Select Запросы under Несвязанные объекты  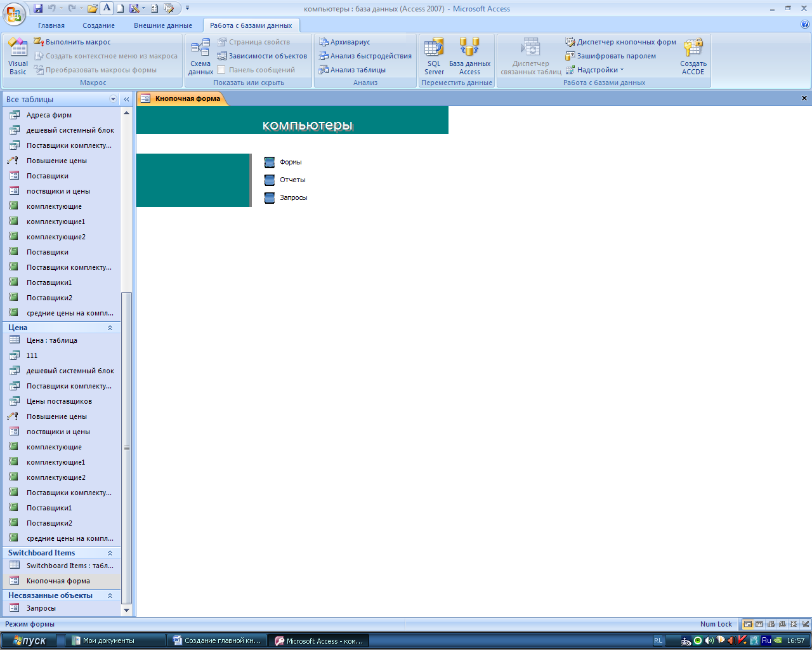(x=61, y=608)
